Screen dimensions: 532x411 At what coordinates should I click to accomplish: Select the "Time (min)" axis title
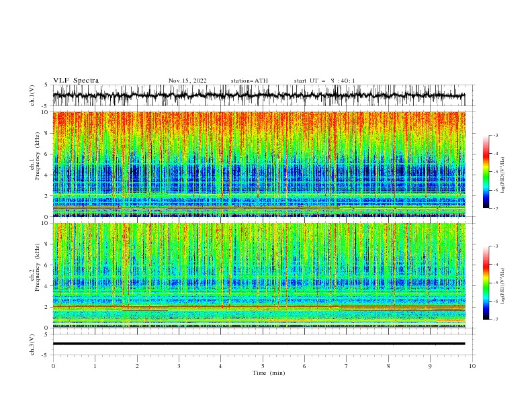tap(269, 373)
